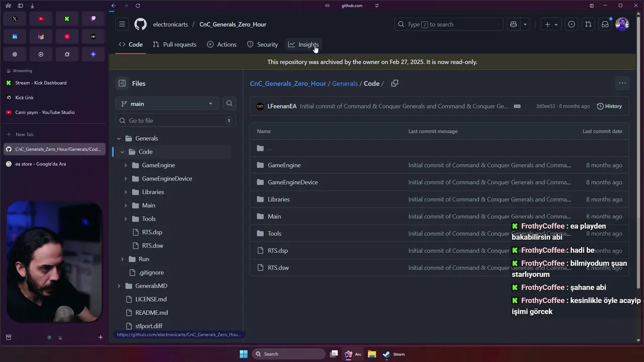Open the GitHub global navigation hamburger menu
This screenshot has height=362, width=644.
(x=122, y=24)
